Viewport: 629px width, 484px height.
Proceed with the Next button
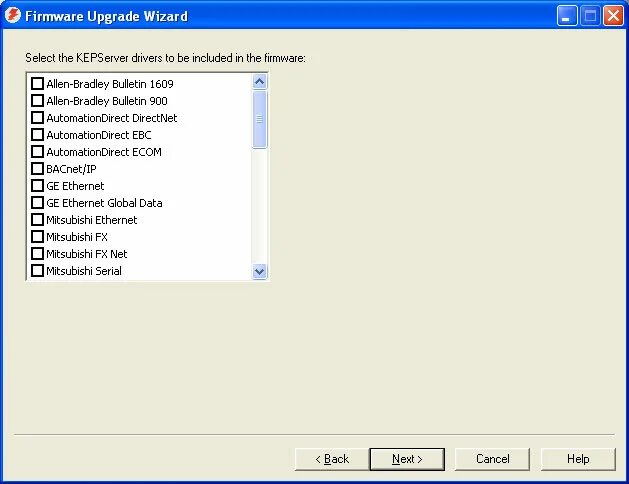(x=407, y=459)
